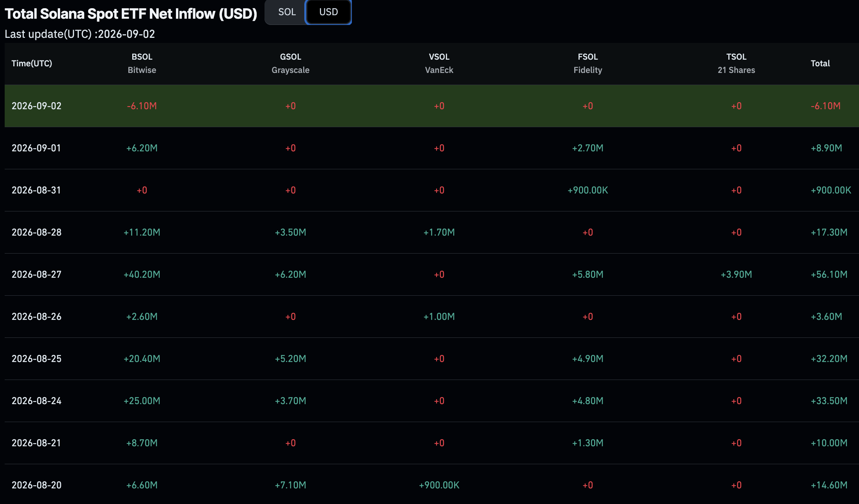Click the +11.20M BSOL value
Image resolution: width=859 pixels, height=504 pixels.
[142, 232]
